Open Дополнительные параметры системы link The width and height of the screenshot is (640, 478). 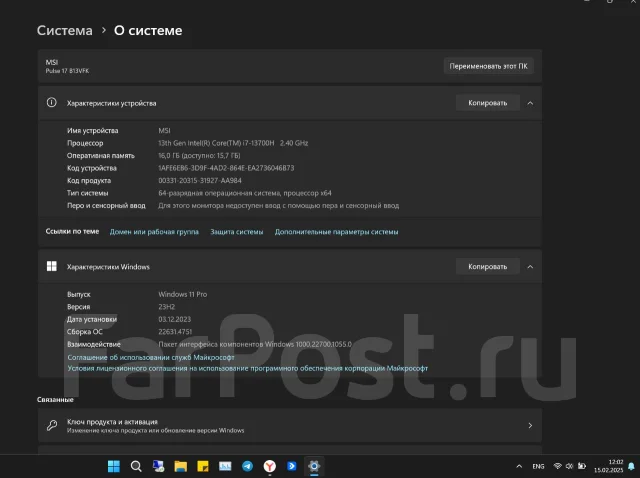336,232
